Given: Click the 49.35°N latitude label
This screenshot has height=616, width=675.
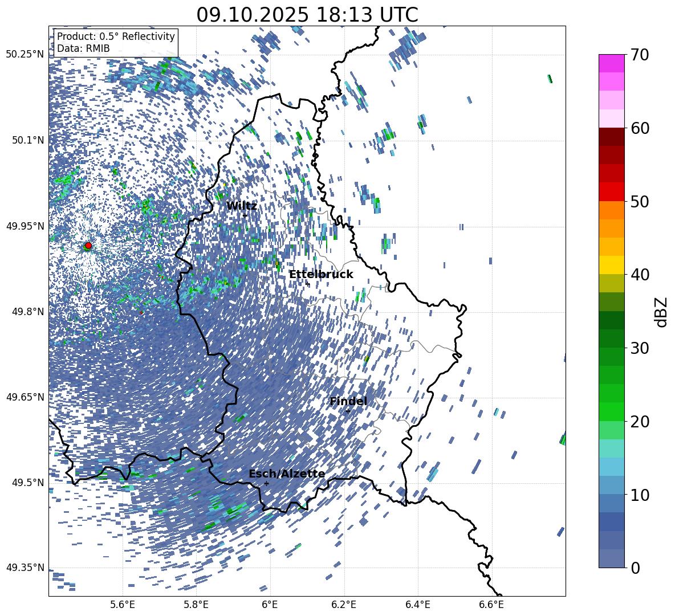Looking at the screenshot, I should (25, 568).
